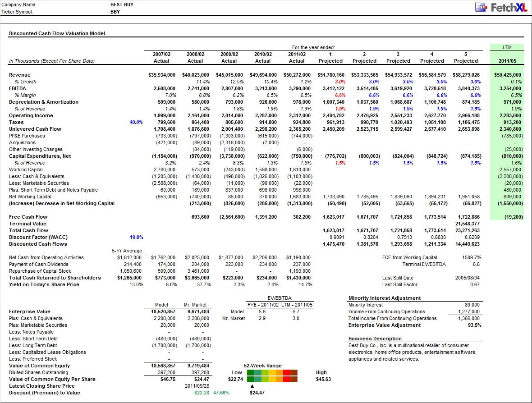Viewport: 532px width, 403px height.
Task: Click the Discounted Cash Flow Valuation Model heading
Action: pyautogui.click(x=57, y=33)
